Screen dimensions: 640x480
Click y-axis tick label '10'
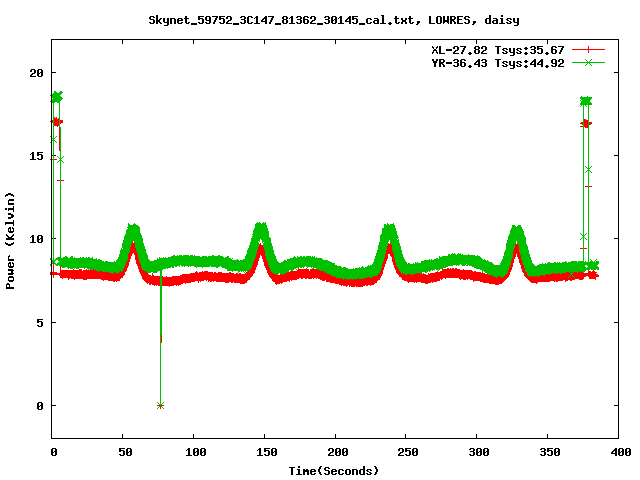tap(36, 239)
